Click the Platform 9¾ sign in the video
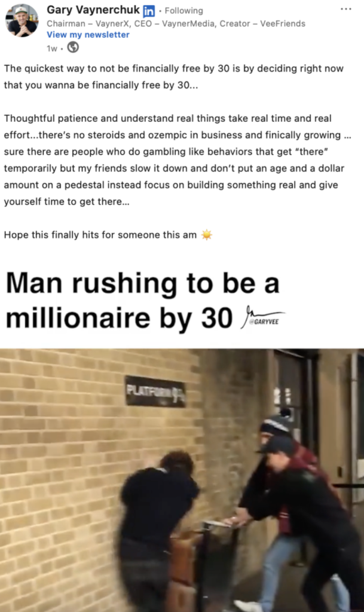This screenshot has height=612, width=364. (x=155, y=391)
